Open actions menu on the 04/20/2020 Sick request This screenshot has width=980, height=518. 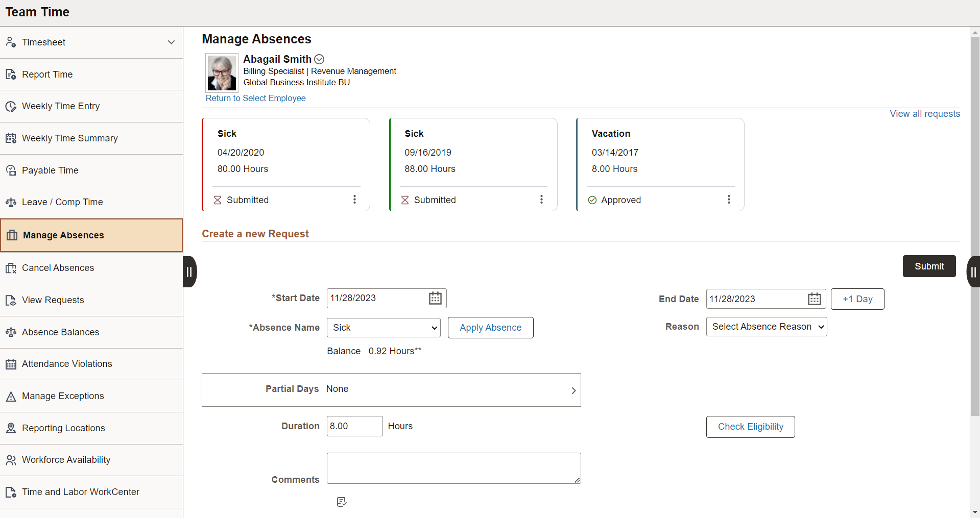(x=354, y=200)
